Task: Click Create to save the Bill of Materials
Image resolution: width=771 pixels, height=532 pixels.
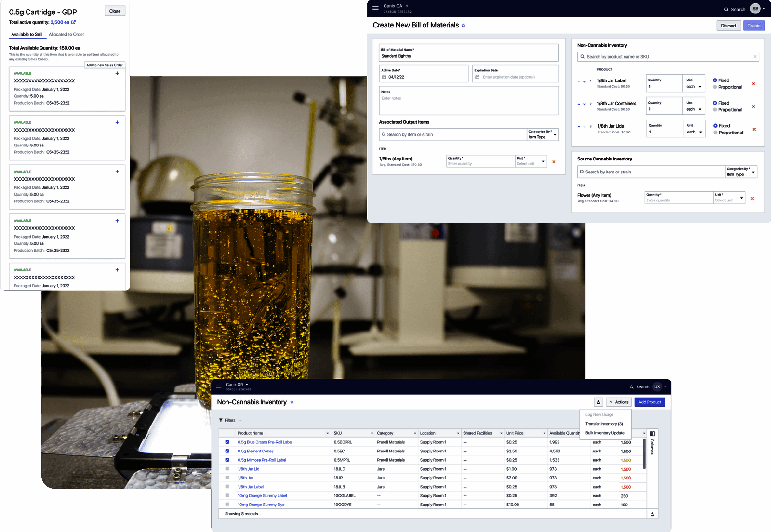Action: point(753,25)
